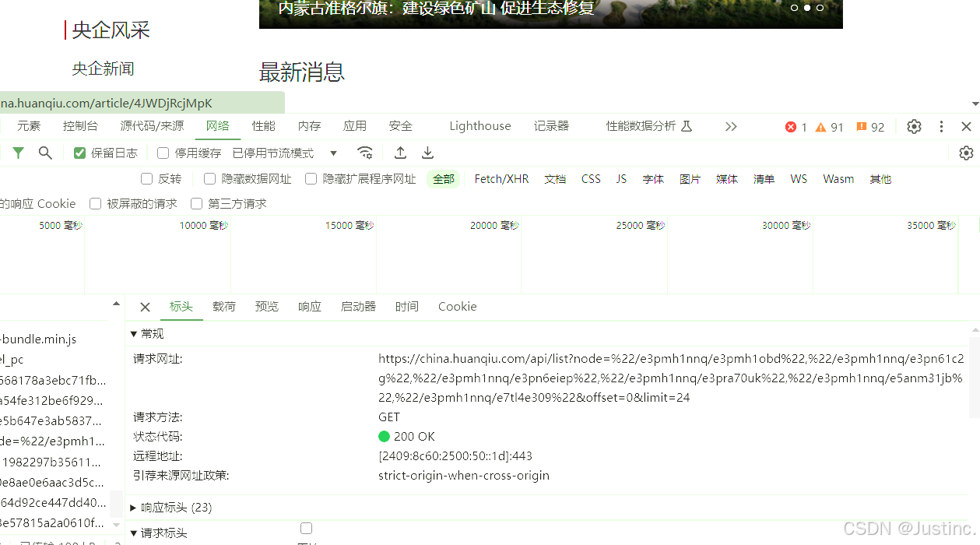Screen dimensions: 980x545
Task: Open the Cookie detail tab
Action: point(457,307)
